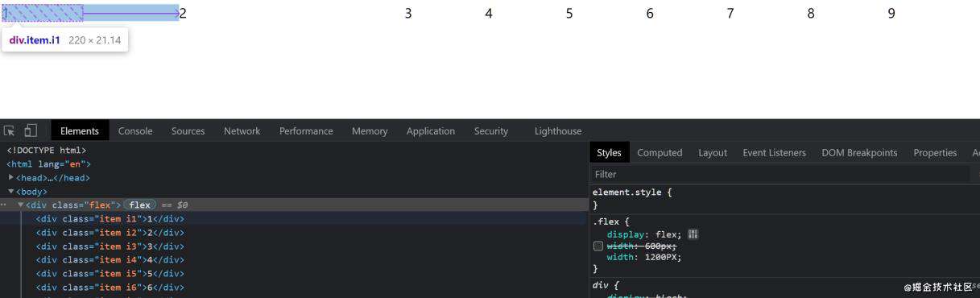Activate the inspect element picker icon
The height and width of the screenshot is (298, 980).
pos(9,130)
